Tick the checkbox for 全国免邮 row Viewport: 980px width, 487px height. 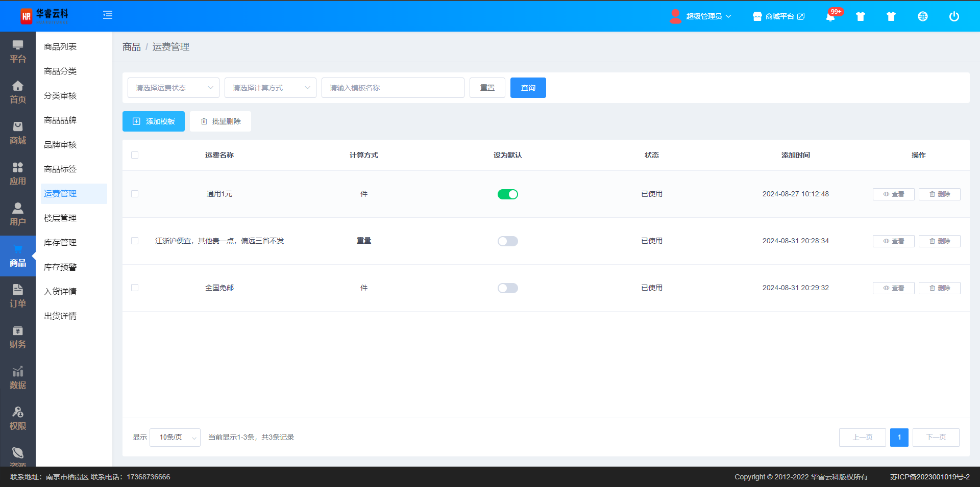coord(135,288)
